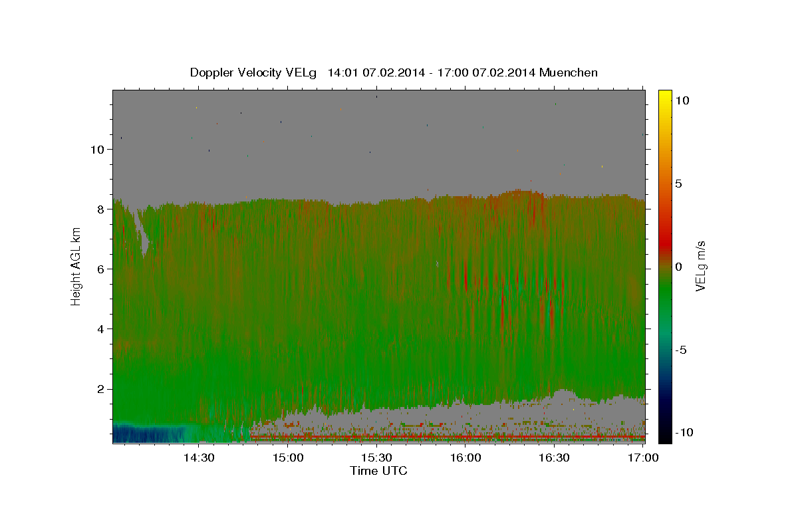This screenshot has height=532, width=798.
Task: Click the 17:00 time tick label
Action: (x=643, y=458)
